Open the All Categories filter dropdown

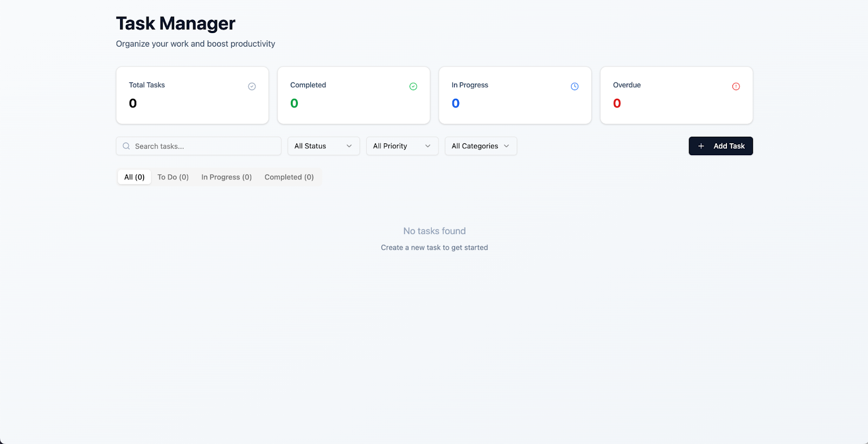pyautogui.click(x=481, y=146)
